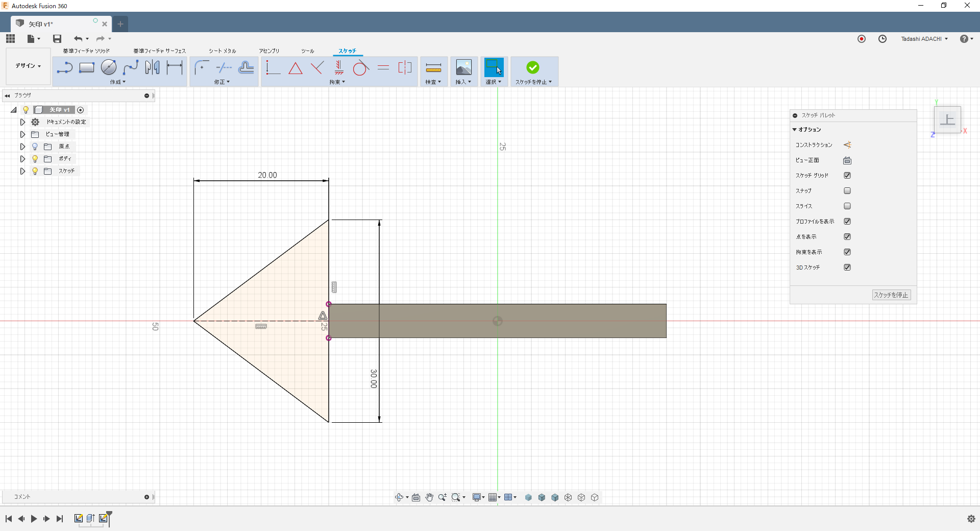This screenshot has width=980, height=531.
Task: Switch to 基準フィーチャ サーフェス tab
Action: [x=160, y=51]
